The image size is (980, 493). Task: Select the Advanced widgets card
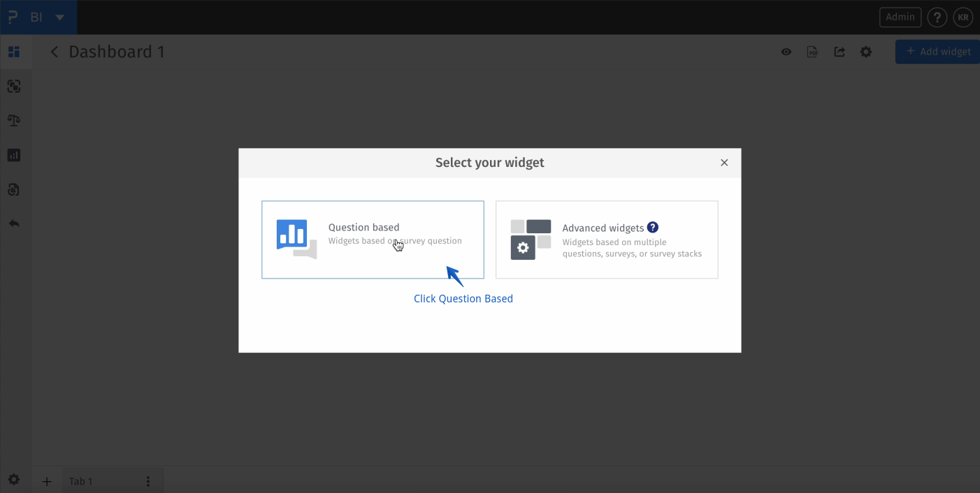[x=607, y=240]
